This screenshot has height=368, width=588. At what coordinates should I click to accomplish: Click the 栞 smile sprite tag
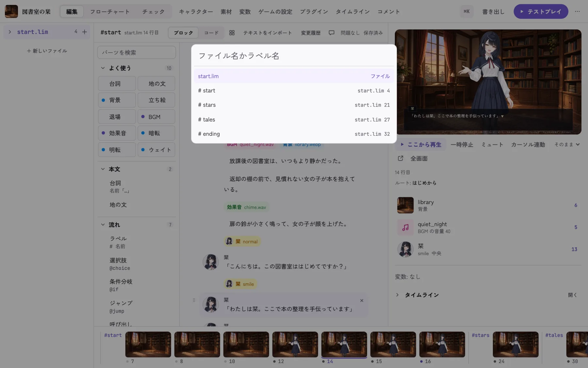point(240,284)
